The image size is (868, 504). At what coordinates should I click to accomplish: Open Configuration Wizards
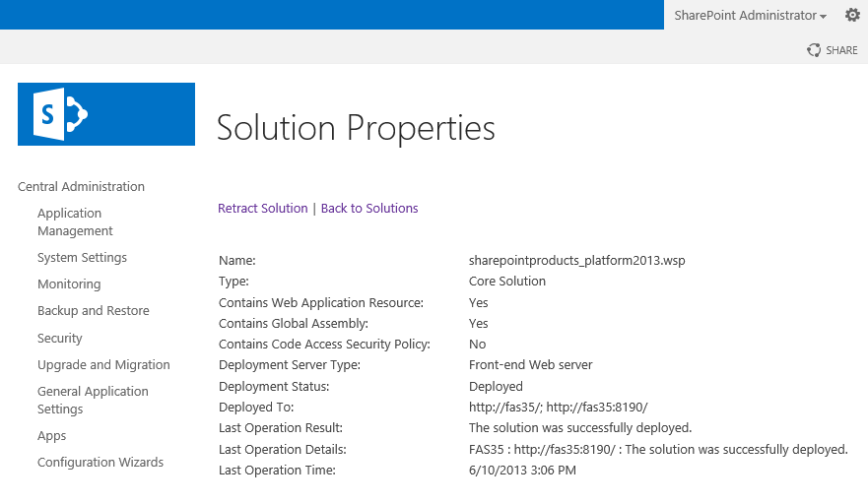[x=100, y=462]
